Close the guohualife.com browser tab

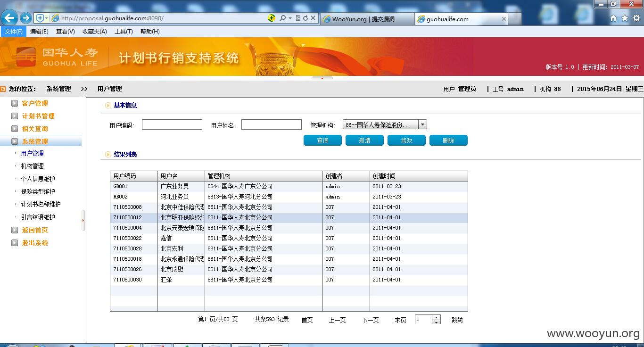click(x=504, y=19)
